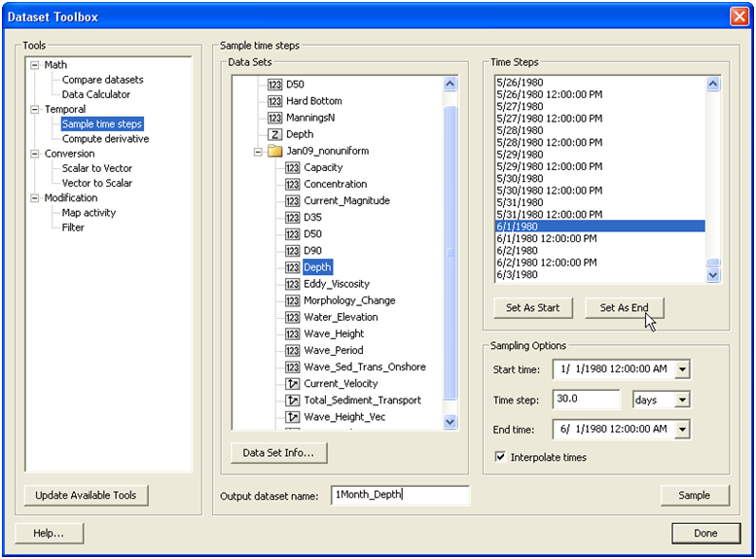Select time step 5/31/1980 12:00:00 PM
The height and width of the screenshot is (559, 756).
click(x=600, y=215)
